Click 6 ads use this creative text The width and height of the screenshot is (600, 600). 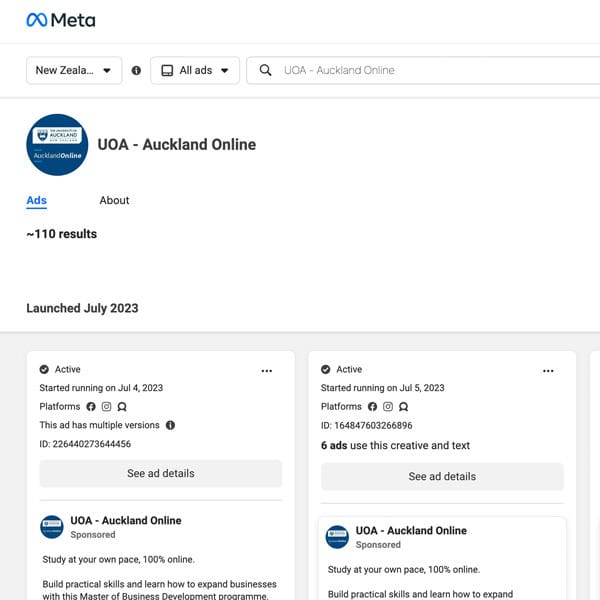[395, 445]
